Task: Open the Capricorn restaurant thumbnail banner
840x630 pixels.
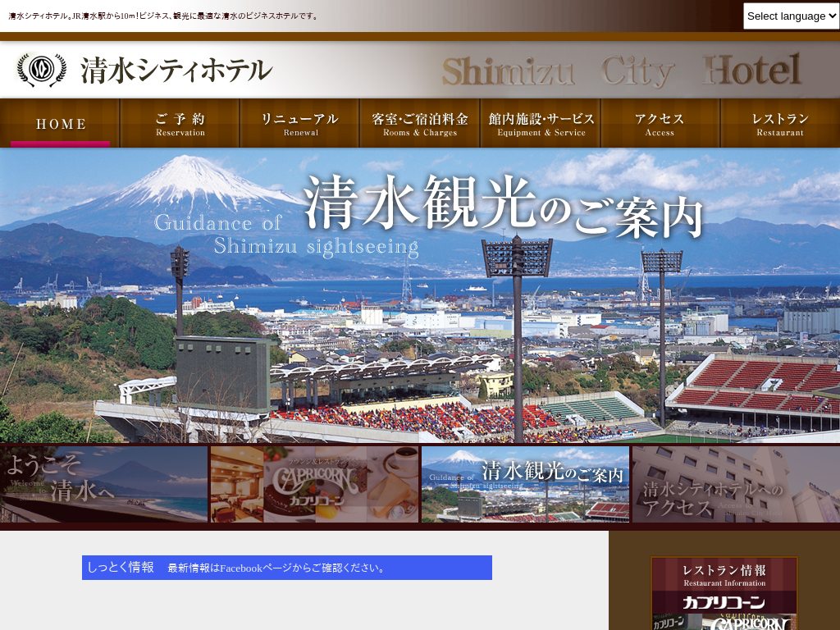Action: [314, 484]
